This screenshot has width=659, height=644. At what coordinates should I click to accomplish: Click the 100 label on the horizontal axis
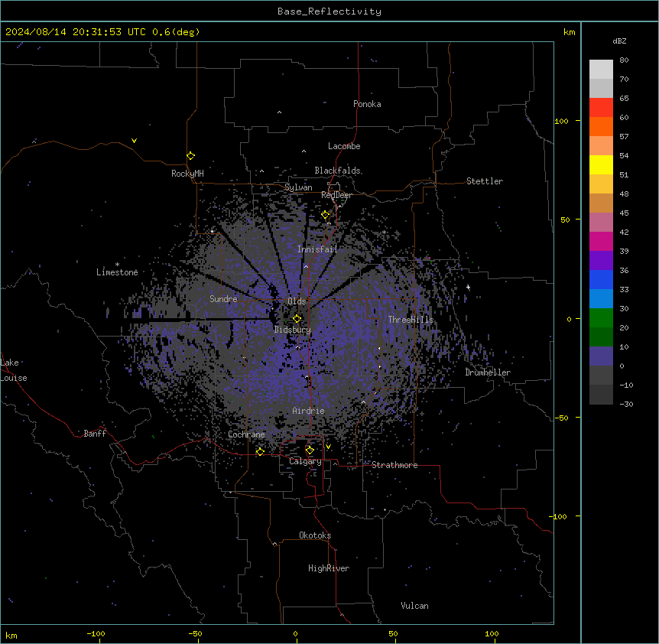(x=492, y=633)
